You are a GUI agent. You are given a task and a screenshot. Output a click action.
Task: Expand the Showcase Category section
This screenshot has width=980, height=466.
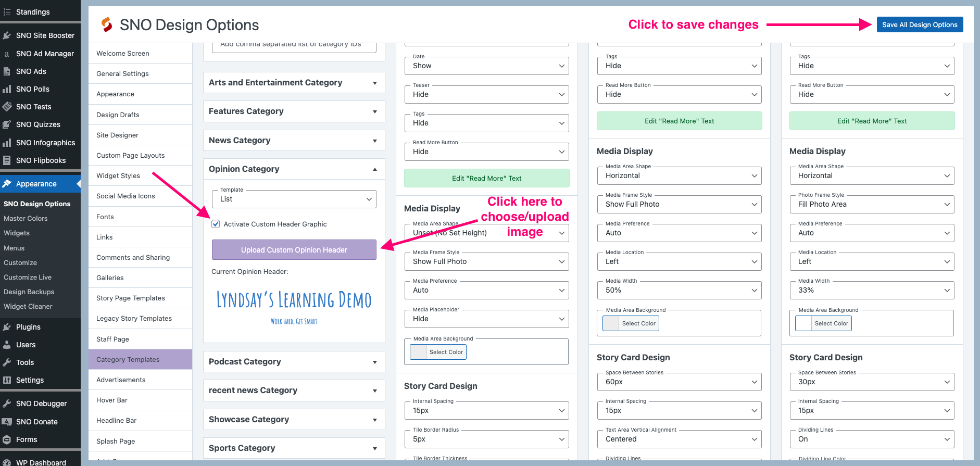tap(294, 420)
